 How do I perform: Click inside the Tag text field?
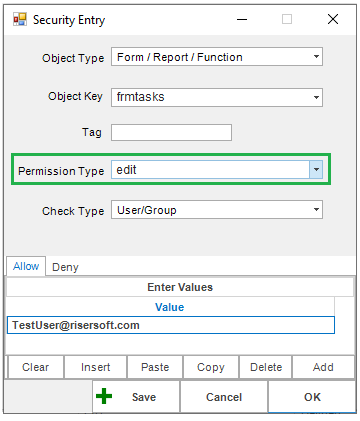click(171, 133)
